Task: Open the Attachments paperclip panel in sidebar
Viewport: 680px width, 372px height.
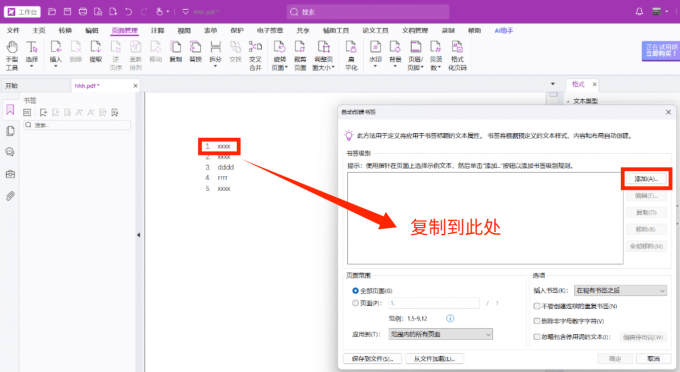Action: pyautogui.click(x=10, y=196)
